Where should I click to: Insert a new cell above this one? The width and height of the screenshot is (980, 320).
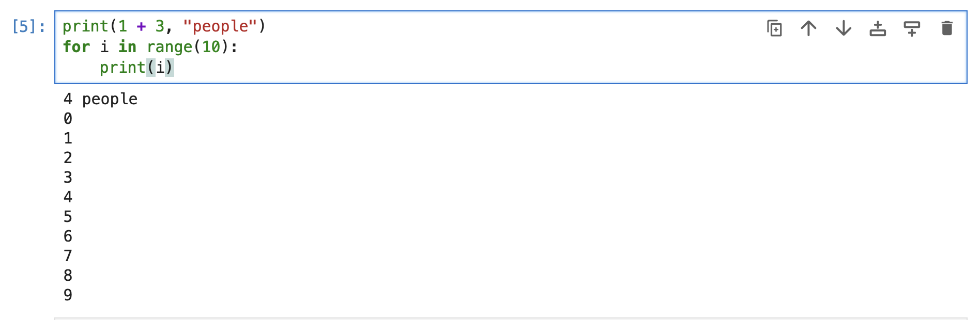pos(878,28)
